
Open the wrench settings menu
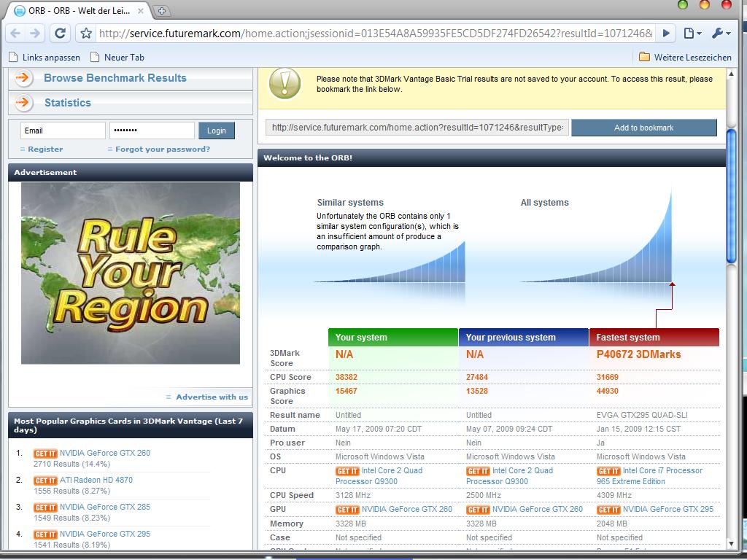(x=721, y=34)
